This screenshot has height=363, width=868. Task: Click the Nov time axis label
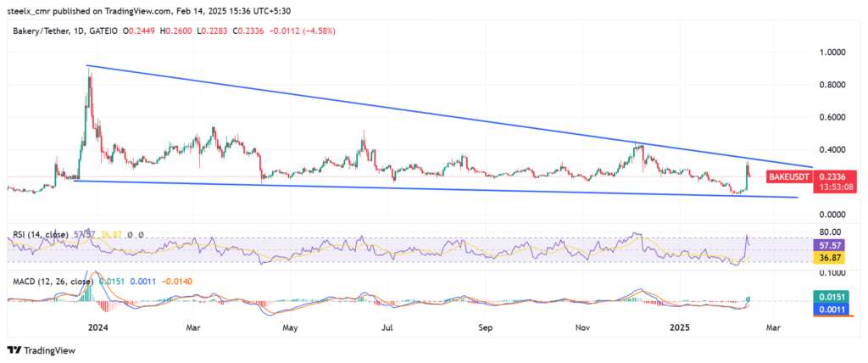click(582, 328)
